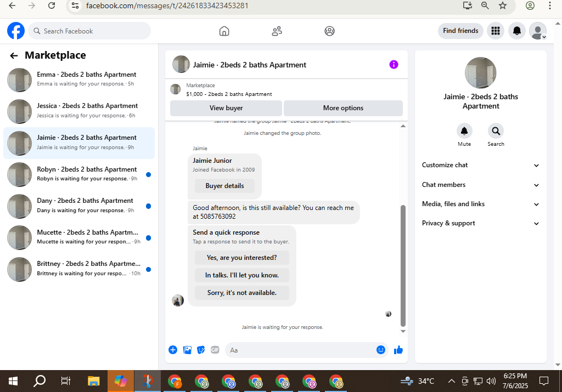Open the Facebook menu grid icon

point(496,31)
